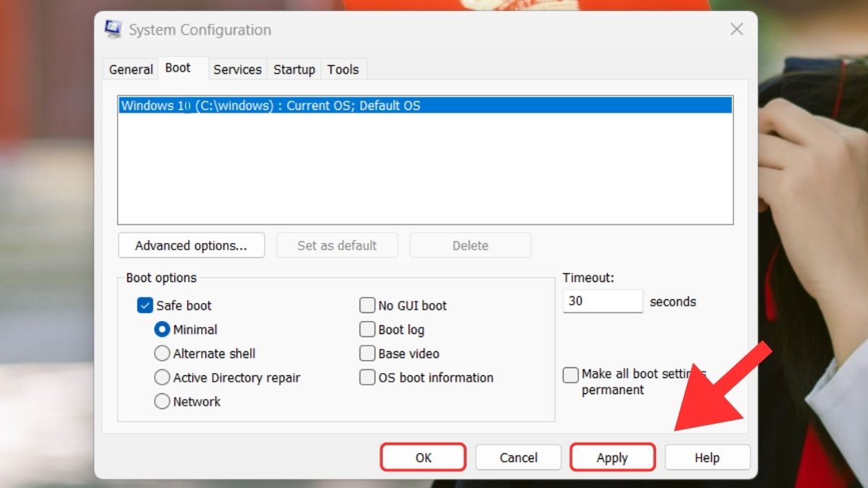Check Make all boot settings permanent
The height and width of the screenshot is (488, 868).
[x=571, y=374]
